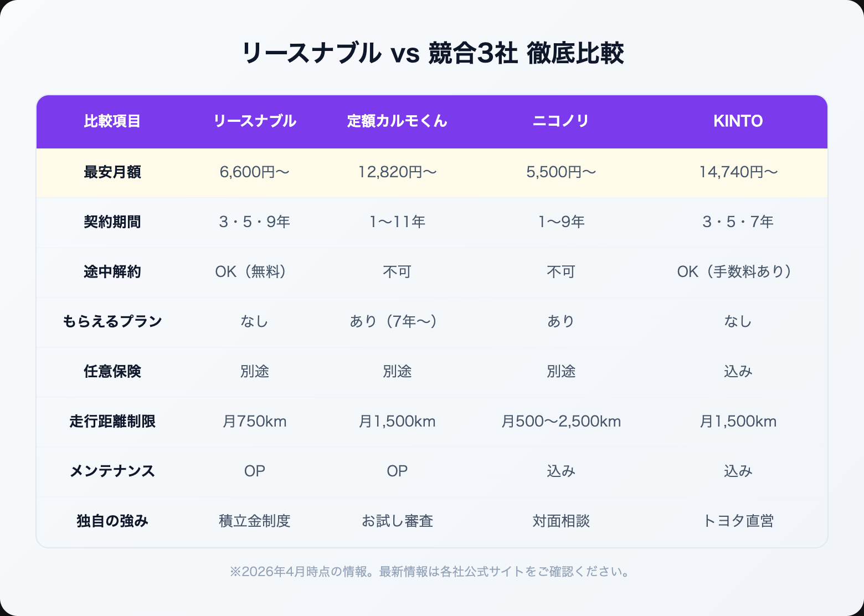Select the KINTO column header
The height and width of the screenshot is (616, 864).
[738, 121]
